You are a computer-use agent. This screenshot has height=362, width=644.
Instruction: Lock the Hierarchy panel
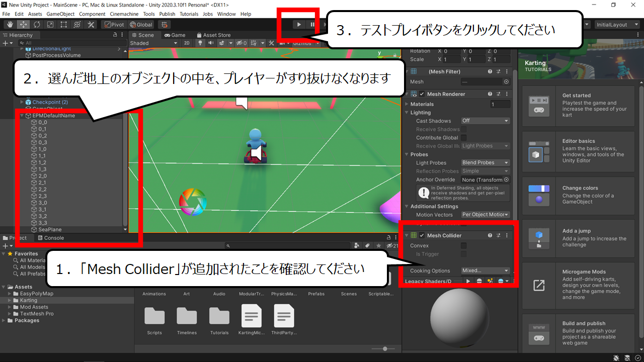115,35
